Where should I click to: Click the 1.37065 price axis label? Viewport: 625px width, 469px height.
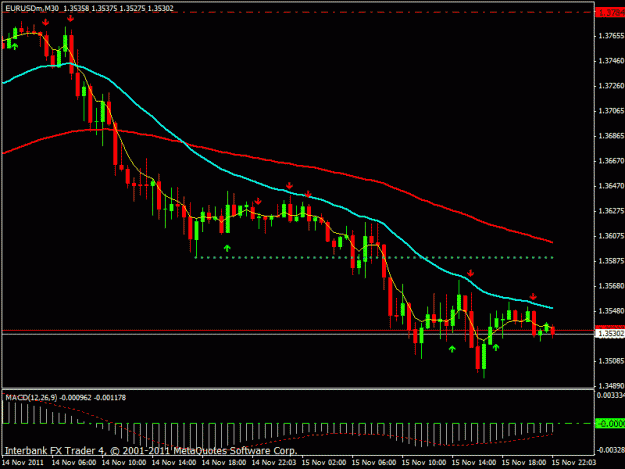coord(611,111)
